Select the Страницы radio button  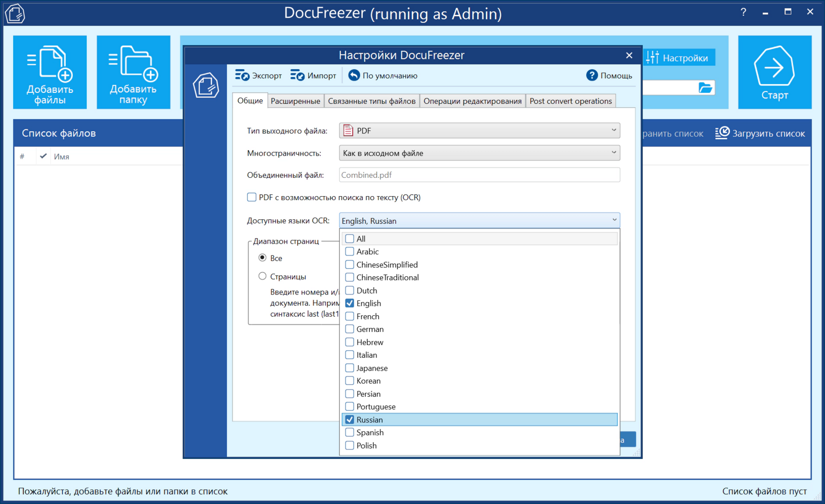pyautogui.click(x=262, y=276)
